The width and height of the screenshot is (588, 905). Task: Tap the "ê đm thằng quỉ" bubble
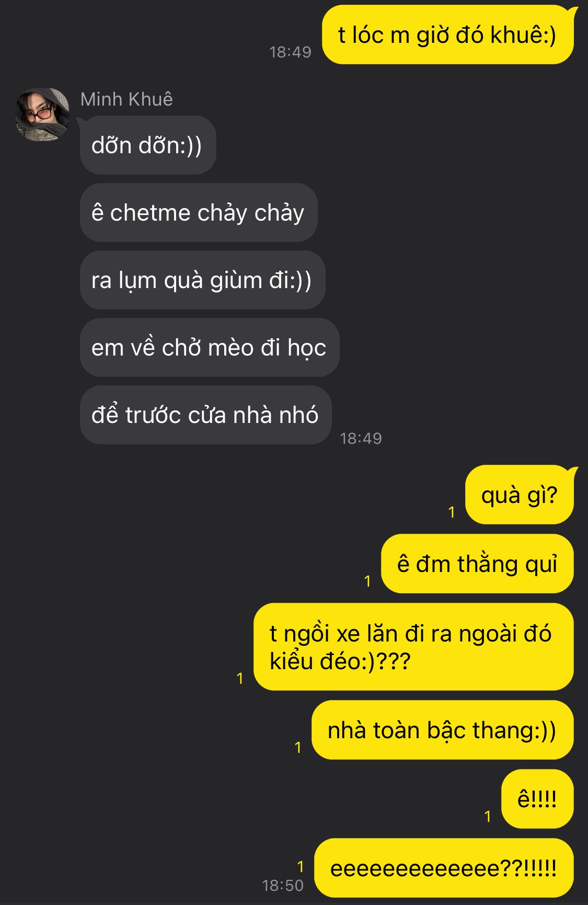click(477, 564)
